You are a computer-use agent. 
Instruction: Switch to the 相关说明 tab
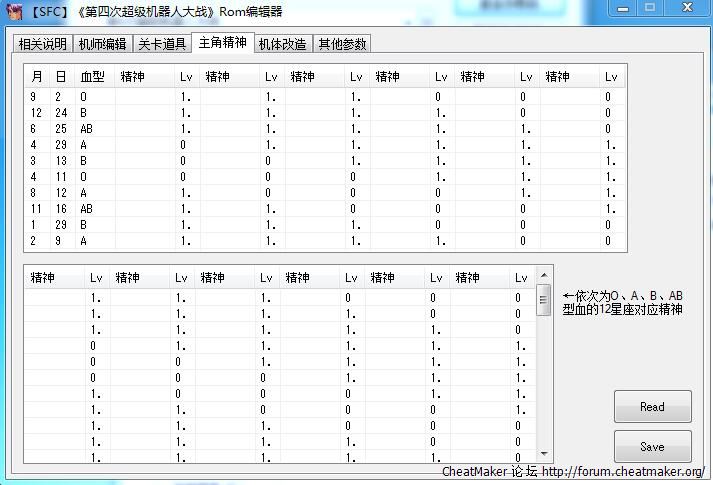(x=42, y=44)
